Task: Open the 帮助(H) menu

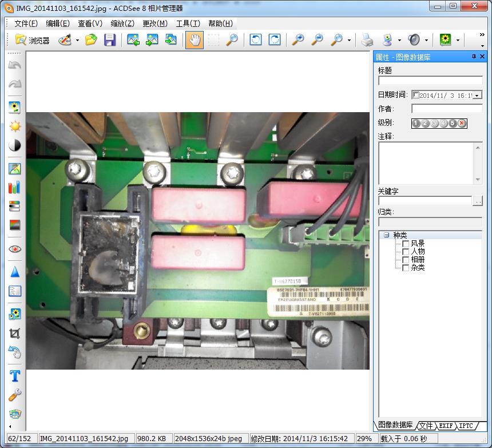Action: 221,23
